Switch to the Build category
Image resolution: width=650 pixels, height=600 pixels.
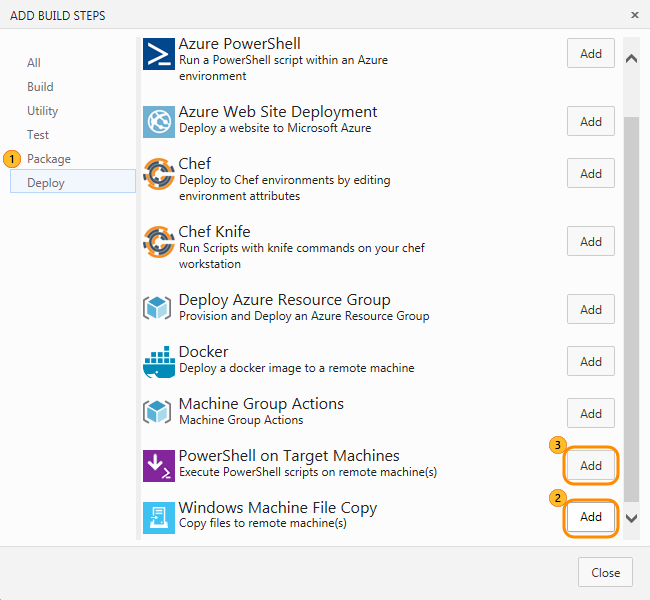[x=40, y=87]
